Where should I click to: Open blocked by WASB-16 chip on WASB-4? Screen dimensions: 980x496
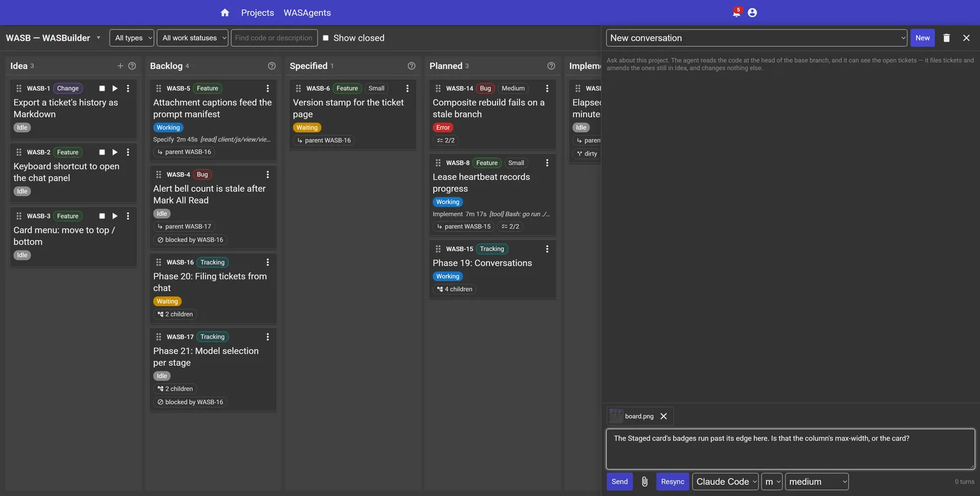tap(190, 240)
